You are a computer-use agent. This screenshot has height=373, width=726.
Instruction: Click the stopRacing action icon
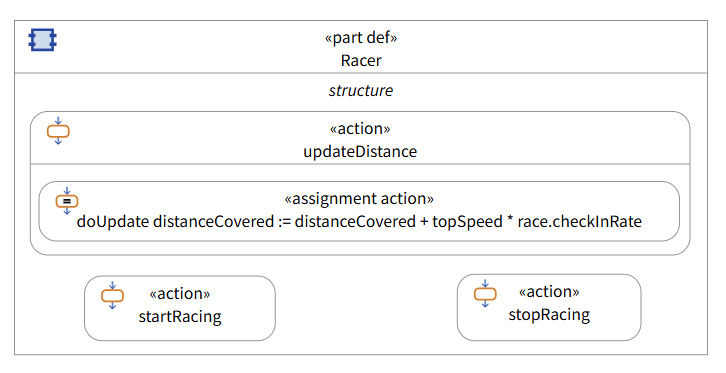tap(485, 293)
